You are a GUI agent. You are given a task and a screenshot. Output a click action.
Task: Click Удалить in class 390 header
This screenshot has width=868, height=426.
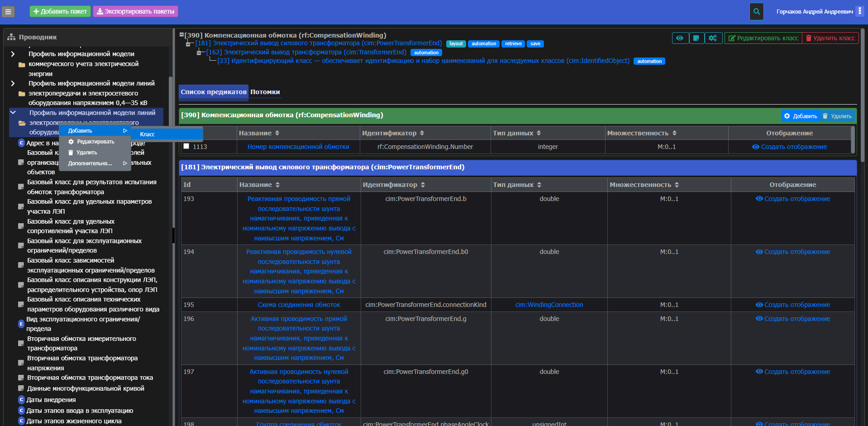point(837,116)
